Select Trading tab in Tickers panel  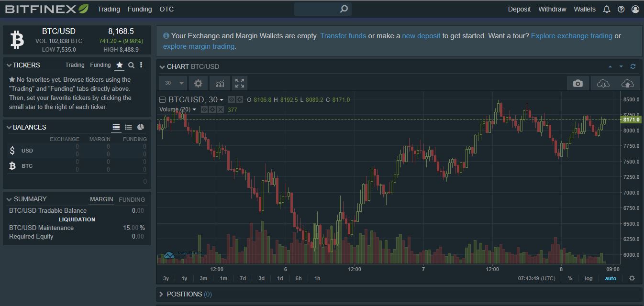coord(75,65)
